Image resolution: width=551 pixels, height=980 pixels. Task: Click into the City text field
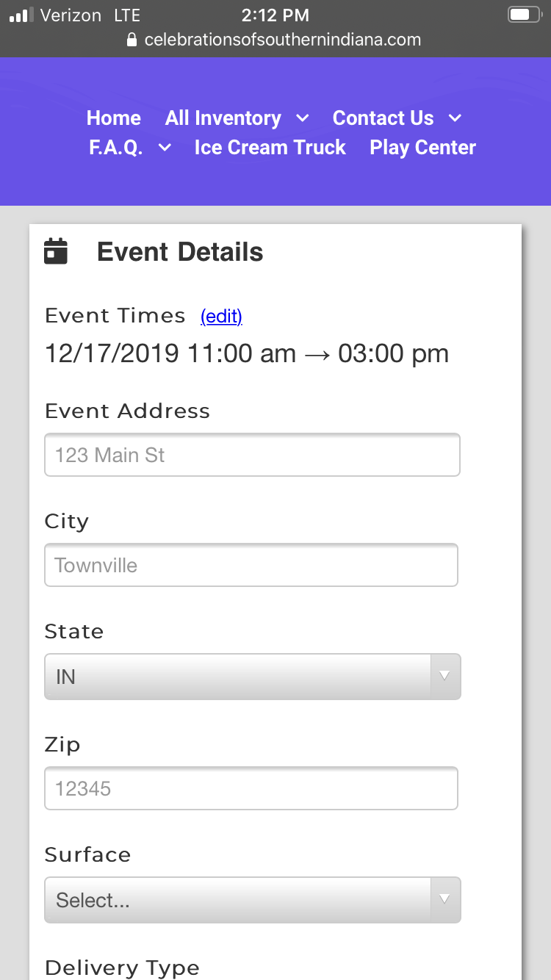[251, 565]
